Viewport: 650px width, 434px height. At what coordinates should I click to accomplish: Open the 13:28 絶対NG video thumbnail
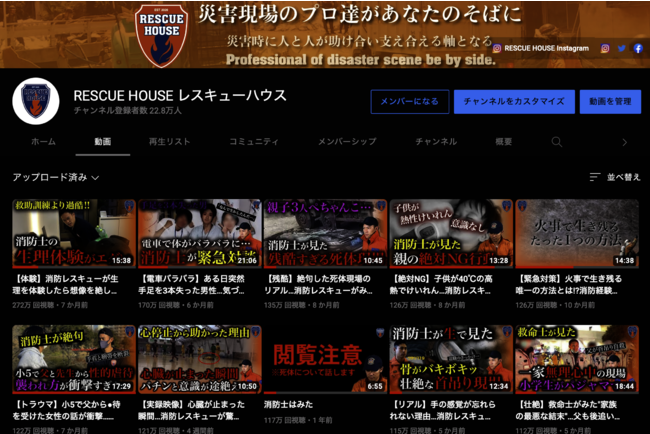coord(451,234)
